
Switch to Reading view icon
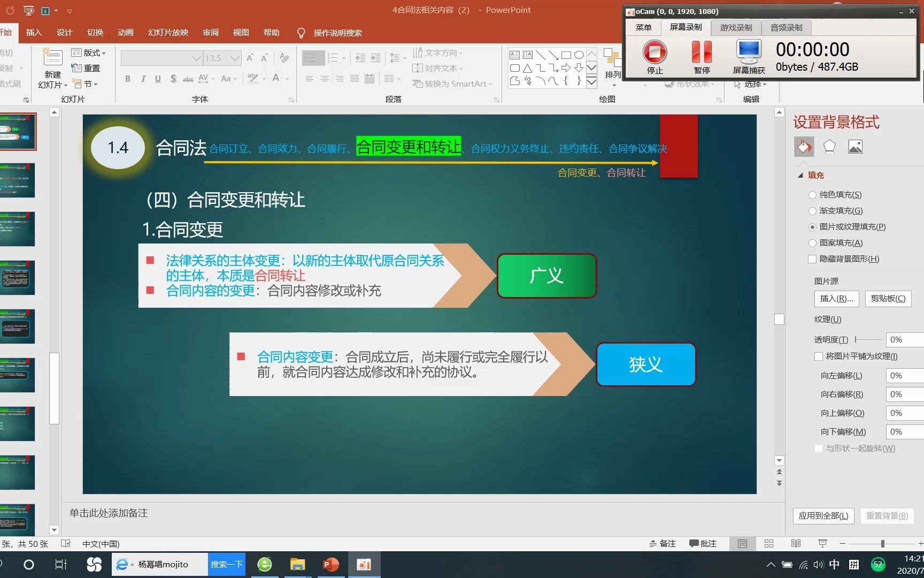tap(796, 544)
